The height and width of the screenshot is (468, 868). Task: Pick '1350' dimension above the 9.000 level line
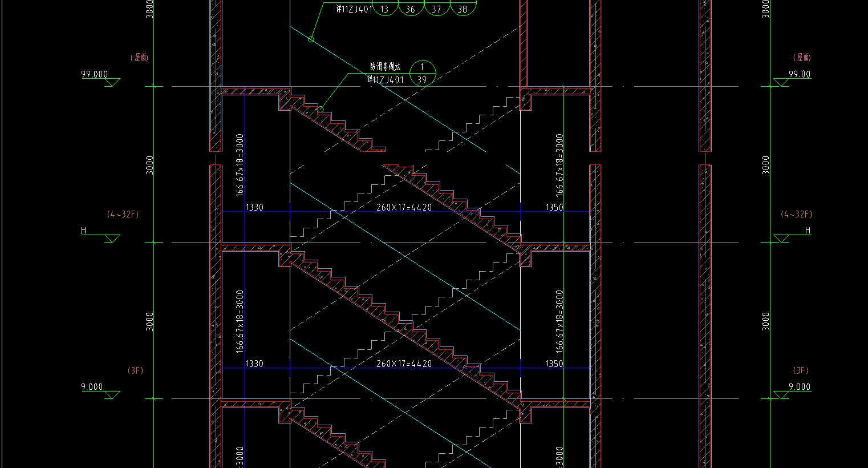(554, 364)
